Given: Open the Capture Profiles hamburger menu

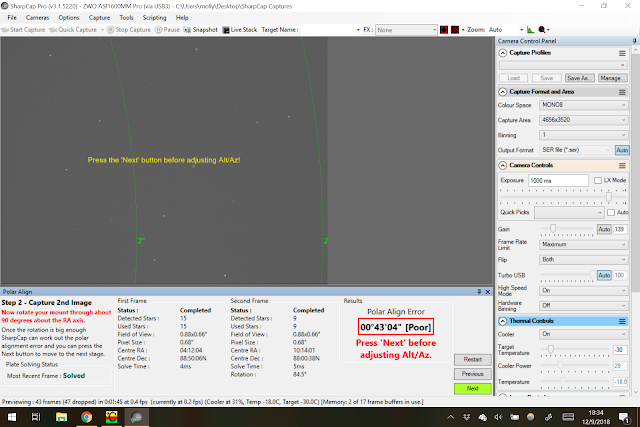Looking at the screenshot, I should click(x=622, y=53).
